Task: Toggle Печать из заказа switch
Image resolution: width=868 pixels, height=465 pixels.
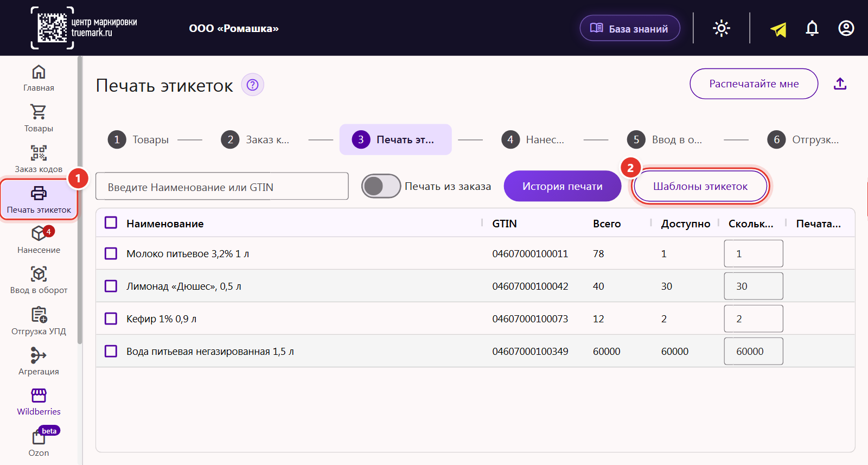Action: click(x=381, y=186)
